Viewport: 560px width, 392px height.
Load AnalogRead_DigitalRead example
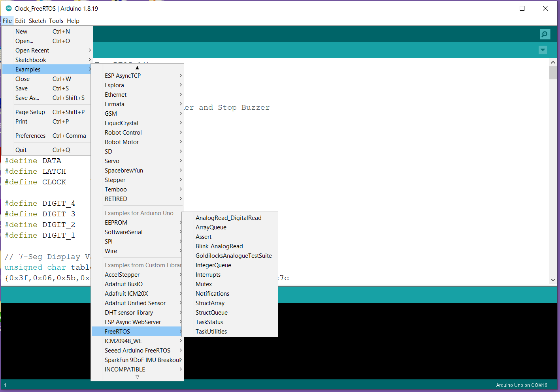pyautogui.click(x=230, y=218)
